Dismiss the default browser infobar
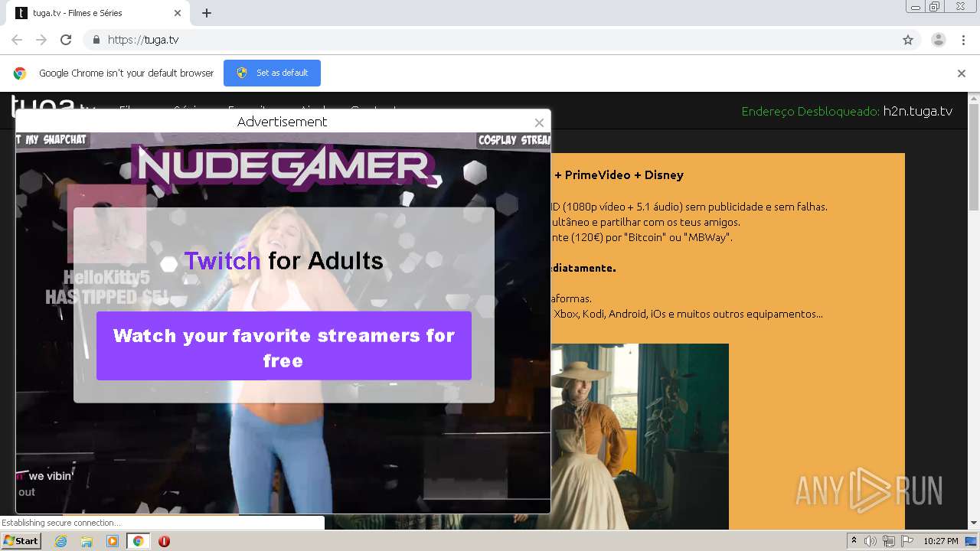Viewport: 980px width, 551px height. coord(962,73)
